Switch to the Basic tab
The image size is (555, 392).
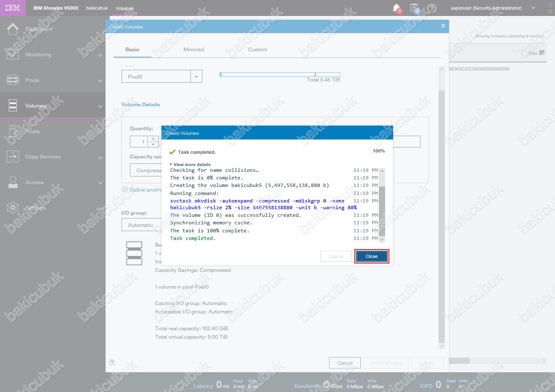click(x=132, y=49)
